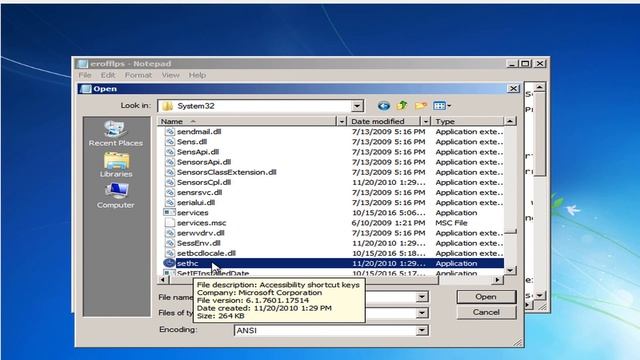The width and height of the screenshot is (640, 360).
Task: Click the horizontal scroll left arrow
Action: tap(162, 280)
